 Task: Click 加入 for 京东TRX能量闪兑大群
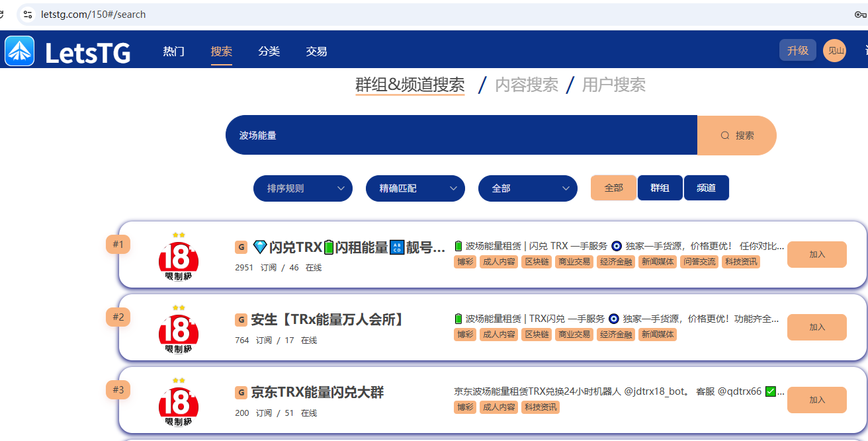point(817,400)
